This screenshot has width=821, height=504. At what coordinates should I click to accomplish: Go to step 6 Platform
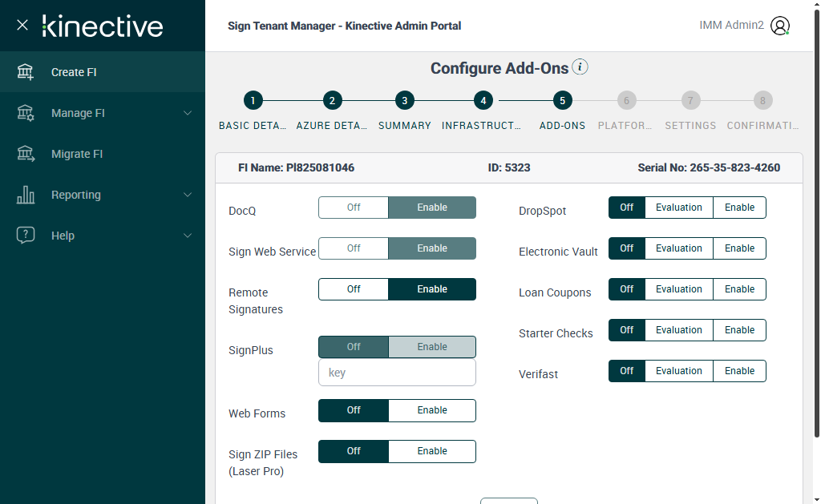626,100
